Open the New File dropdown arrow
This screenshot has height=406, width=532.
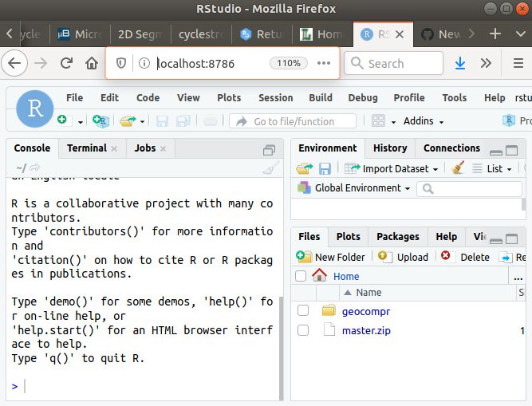point(81,122)
